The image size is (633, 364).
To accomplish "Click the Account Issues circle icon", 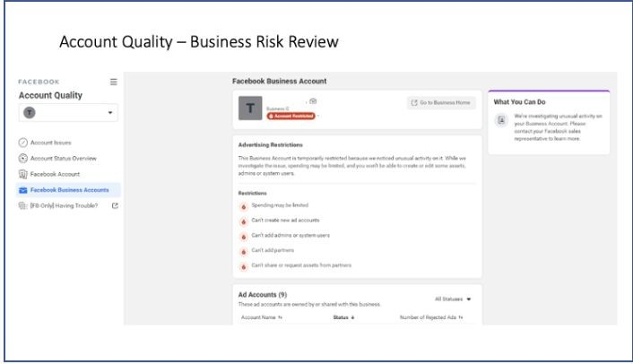I will (x=23, y=143).
